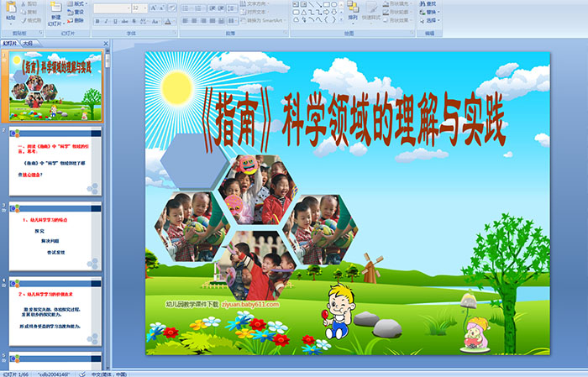Select slide 4 thumbnail
The height and width of the screenshot is (377, 588).
coord(55,312)
